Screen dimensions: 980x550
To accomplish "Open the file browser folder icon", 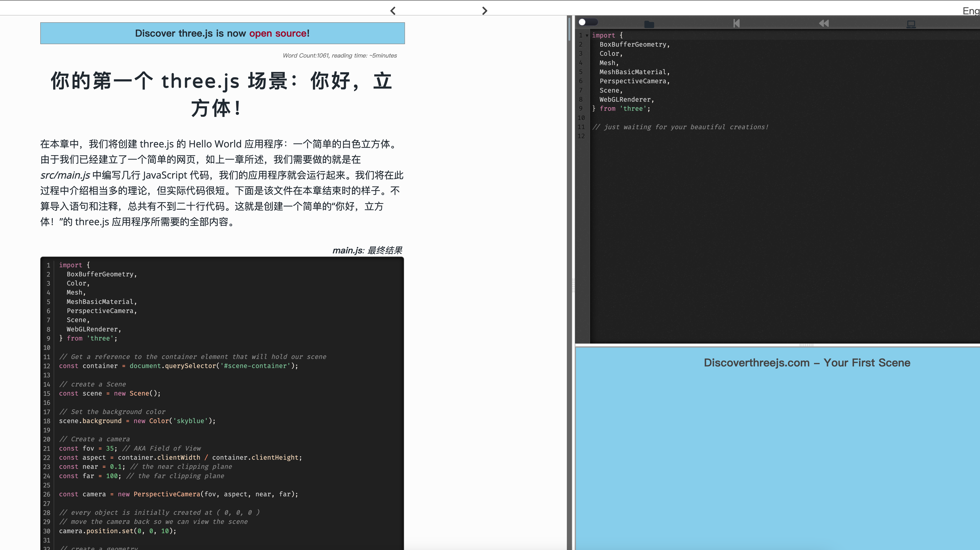I will tap(649, 24).
